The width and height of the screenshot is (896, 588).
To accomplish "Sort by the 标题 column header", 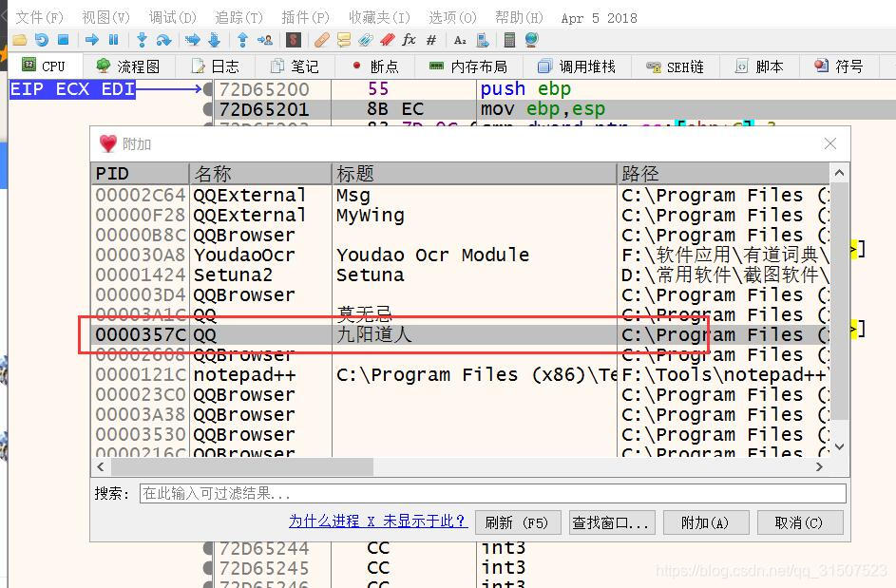I will (474, 173).
